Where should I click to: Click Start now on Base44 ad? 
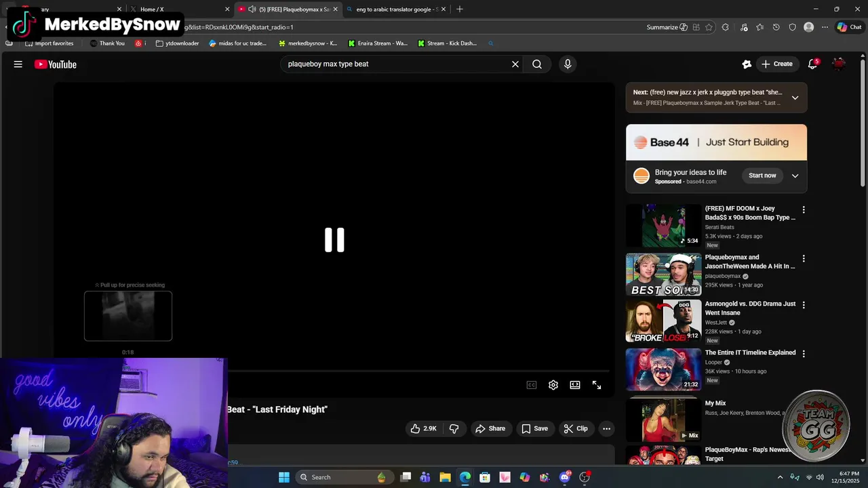click(x=762, y=176)
